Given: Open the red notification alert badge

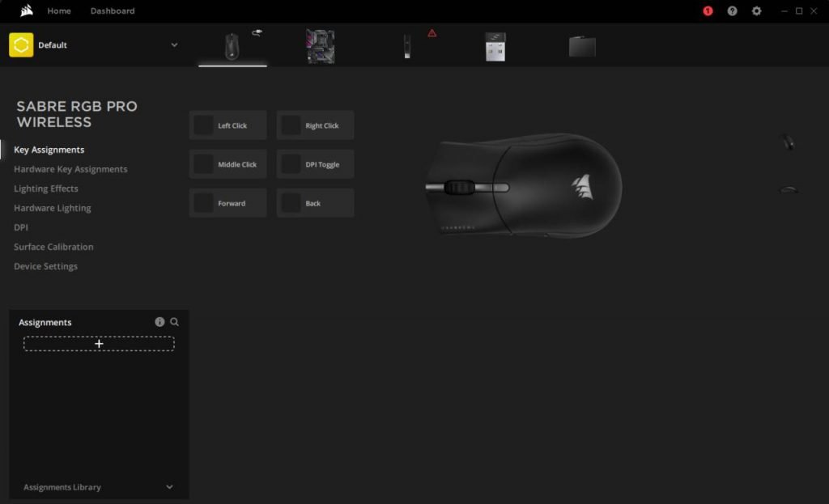Looking at the screenshot, I should click(x=708, y=11).
